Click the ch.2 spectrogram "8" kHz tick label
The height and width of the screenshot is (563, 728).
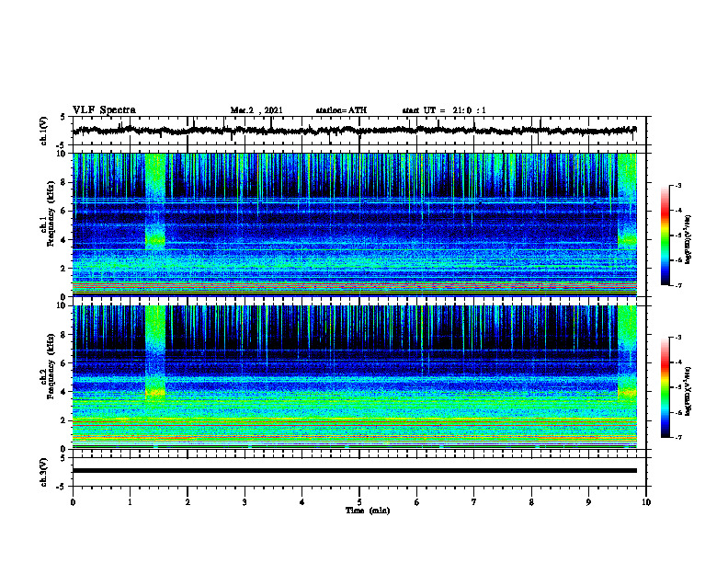click(64, 335)
